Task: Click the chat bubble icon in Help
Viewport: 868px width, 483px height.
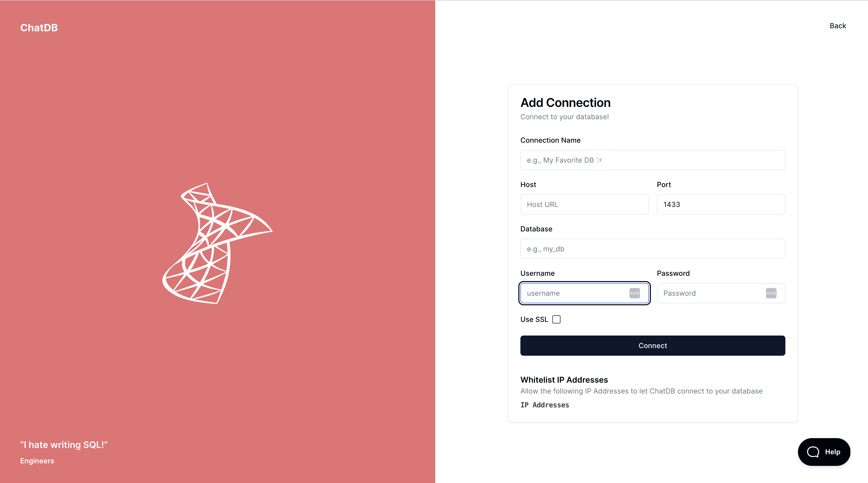Action: tap(813, 452)
